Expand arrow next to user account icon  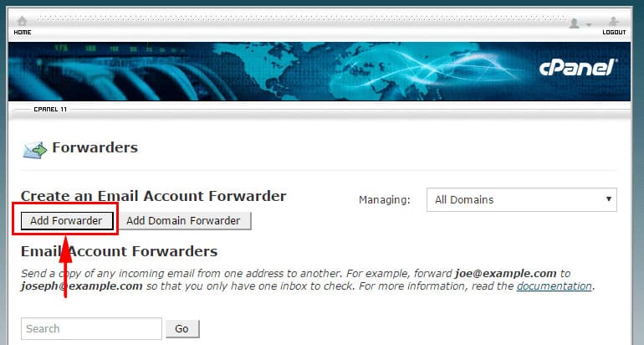pyautogui.click(x=589, y=24)
